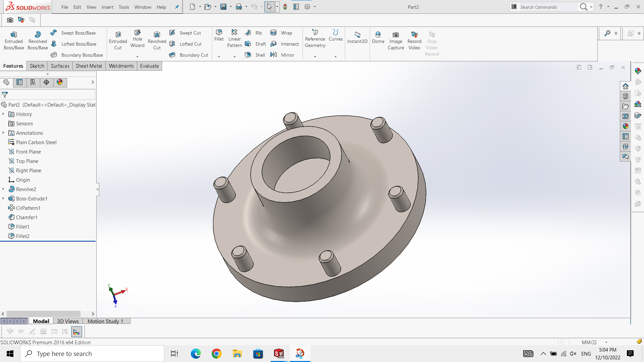Open the Reference Geometry tool
Image resolution: width=644 pixels, height=362 pixels.
tap(315, 39)
